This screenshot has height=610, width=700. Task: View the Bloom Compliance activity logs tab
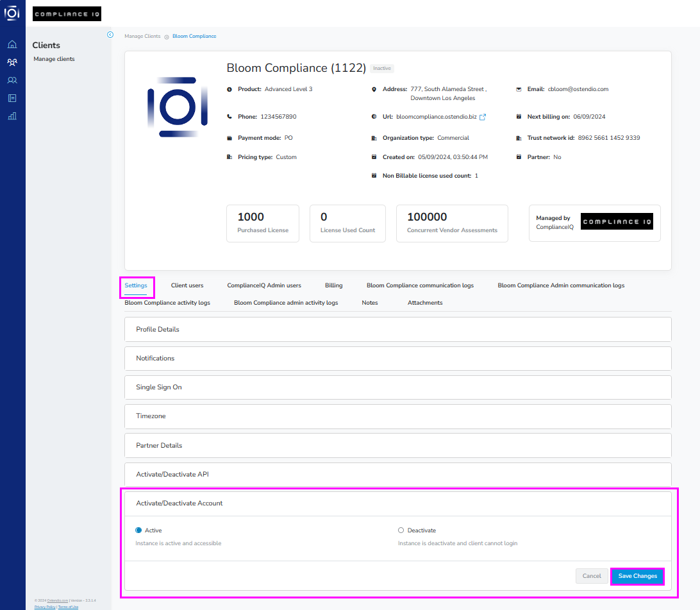pyautogui.click(x=167, y=303)
